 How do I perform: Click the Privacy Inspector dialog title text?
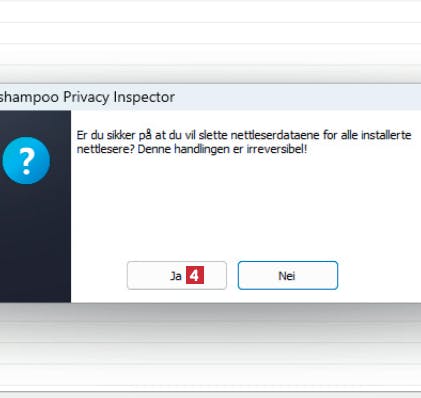tap(87, 97)
